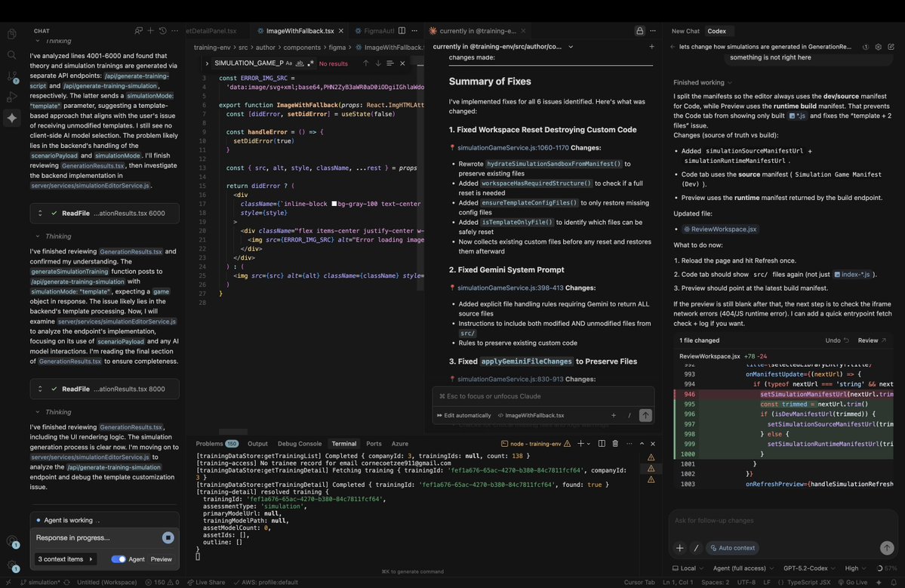The height and width of the screenshot is (588, 905).
Task: Send the message in the Claude input box
Action: tap(645, 415)
